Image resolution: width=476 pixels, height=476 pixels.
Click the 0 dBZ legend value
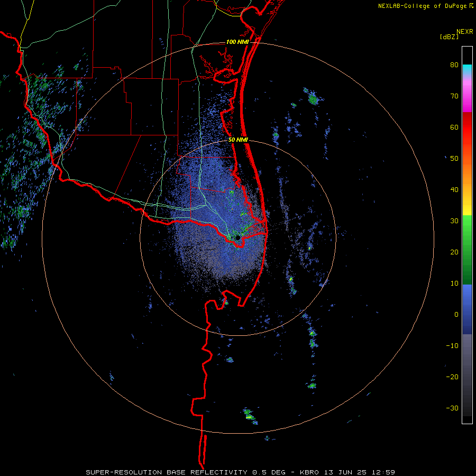click(456, 315)
